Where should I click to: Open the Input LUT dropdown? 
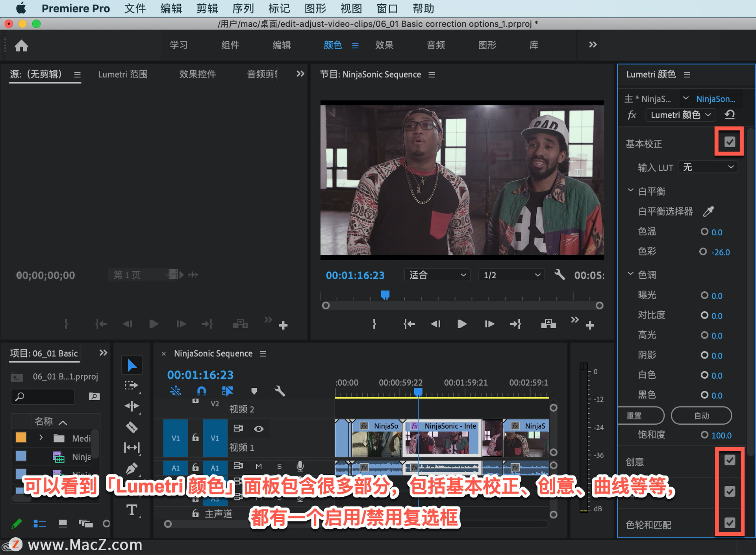click(x=708, y=167)
